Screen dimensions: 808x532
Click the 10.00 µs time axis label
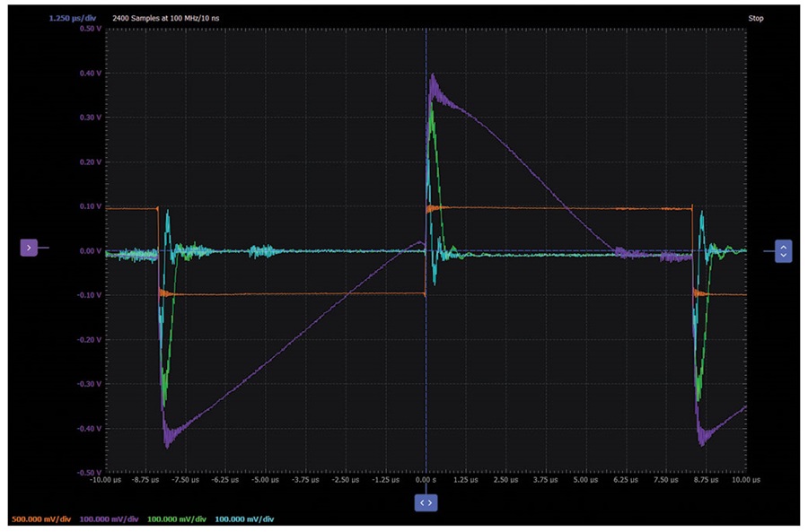[x=746, y=479]
